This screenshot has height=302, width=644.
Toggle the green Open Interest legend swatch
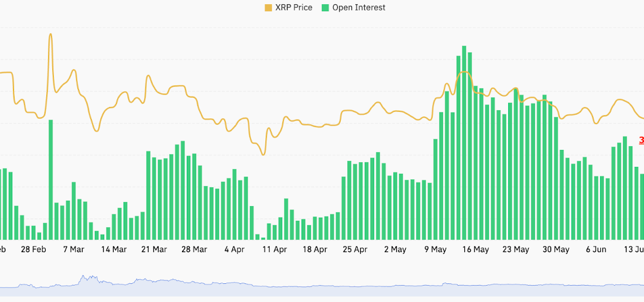(325, 8)
